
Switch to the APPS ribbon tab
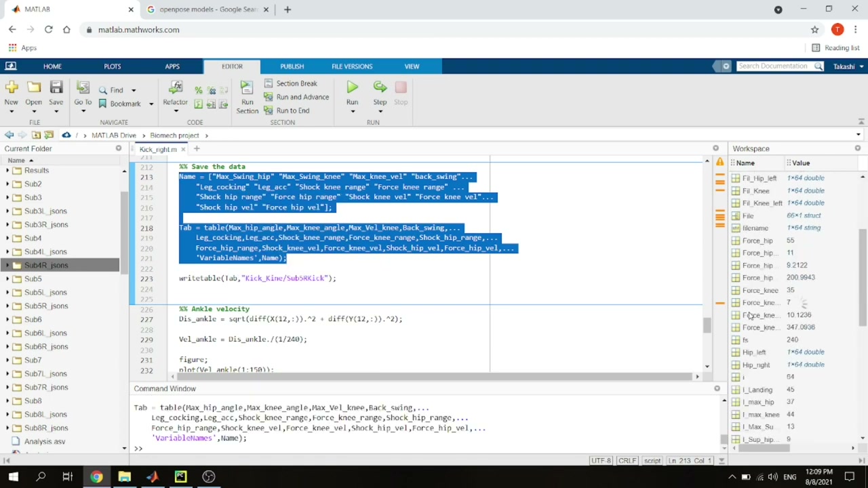click(172, 66)
